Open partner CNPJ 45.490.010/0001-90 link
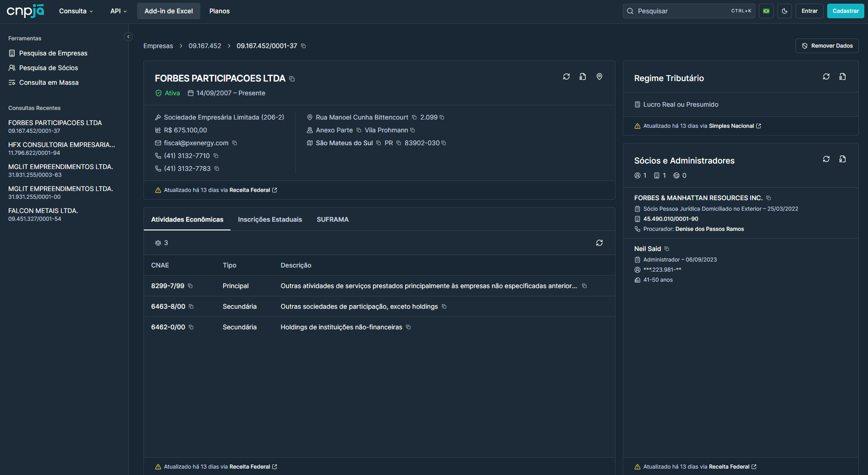 pyautogui.click(x=671, y=219)
